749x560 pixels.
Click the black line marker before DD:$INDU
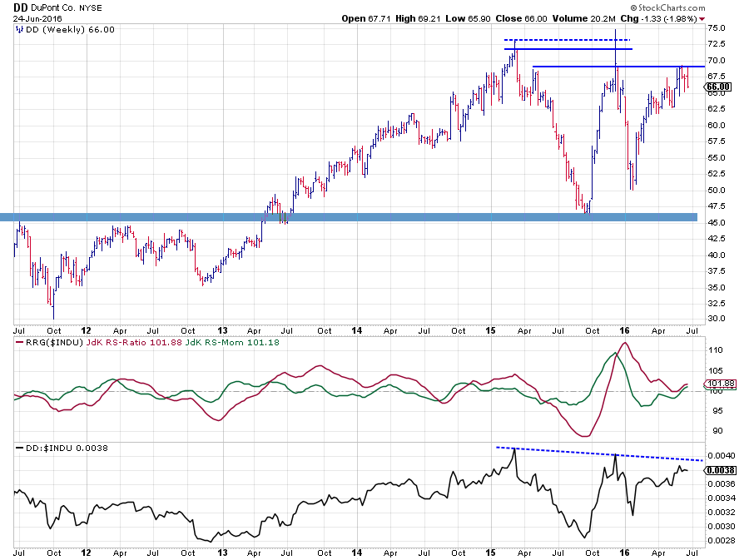coord(20,448)
